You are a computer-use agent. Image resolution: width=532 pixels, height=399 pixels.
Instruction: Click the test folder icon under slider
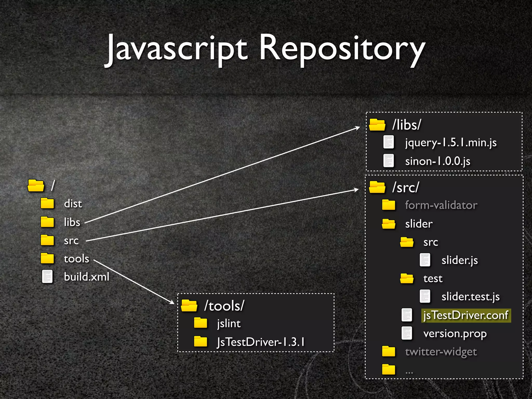tap(407, 278)
